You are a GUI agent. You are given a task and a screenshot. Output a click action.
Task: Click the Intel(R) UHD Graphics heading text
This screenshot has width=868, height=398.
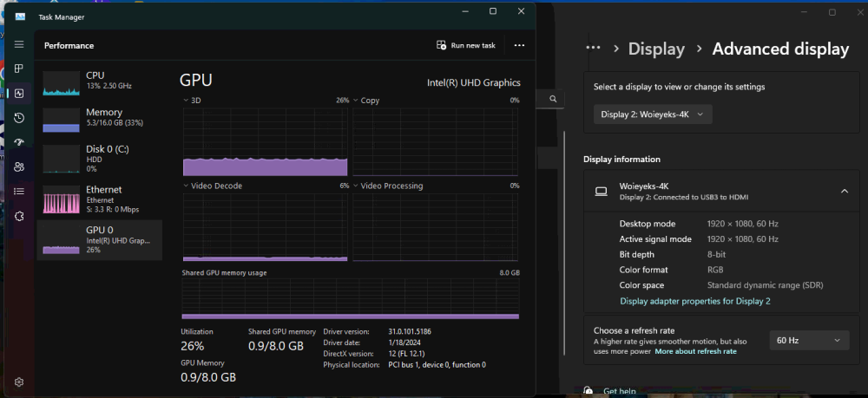pos(473,83)
